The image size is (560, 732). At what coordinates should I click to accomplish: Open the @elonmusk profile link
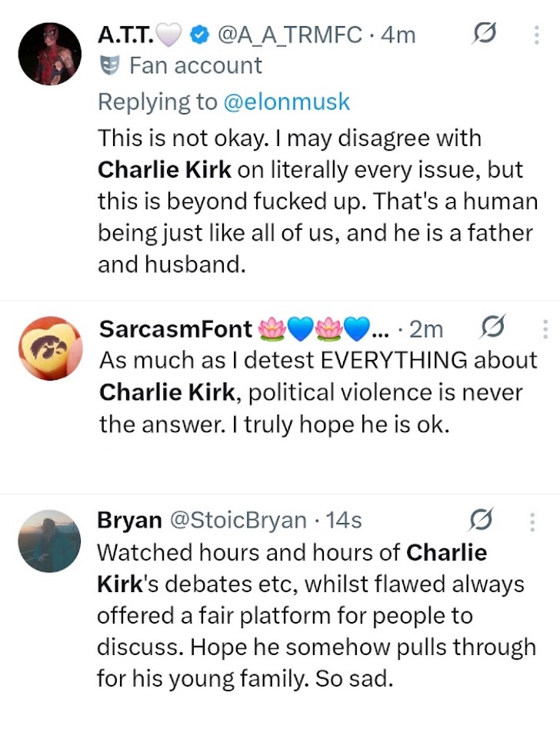coord(286,102)
